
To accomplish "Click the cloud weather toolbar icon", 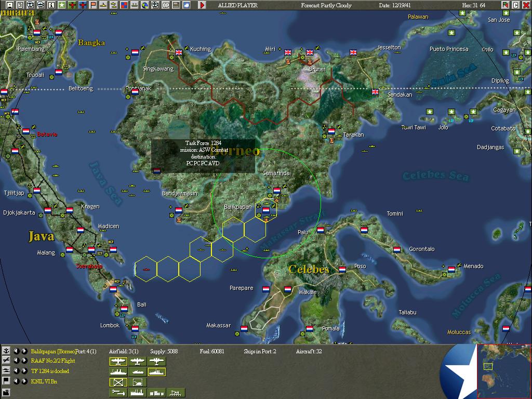I will 187,5.
